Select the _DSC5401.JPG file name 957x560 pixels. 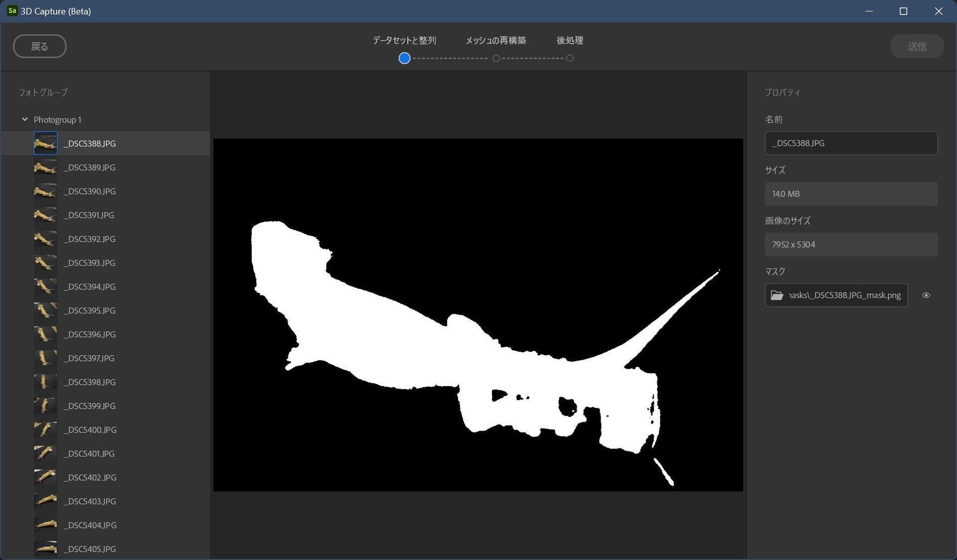coord(89,454)
